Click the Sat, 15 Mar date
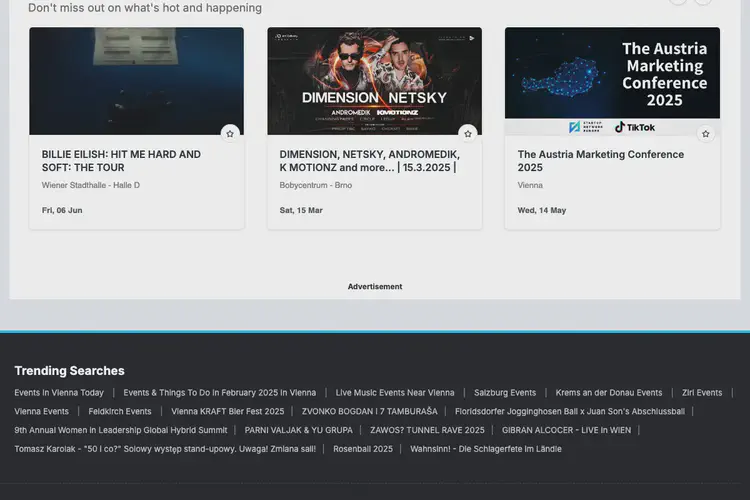The image size is (750, 500). 301,210
